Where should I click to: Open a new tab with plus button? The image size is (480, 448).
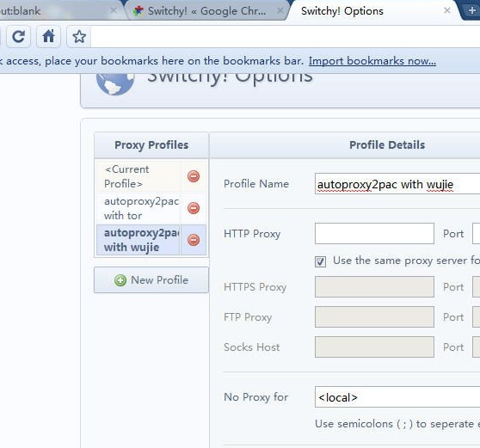tap(471, 10)
